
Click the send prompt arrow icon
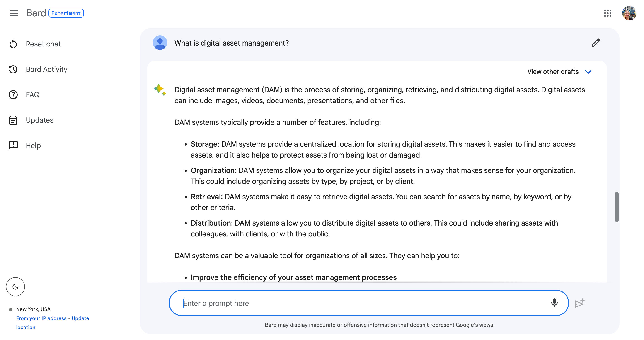pos(579,303)
